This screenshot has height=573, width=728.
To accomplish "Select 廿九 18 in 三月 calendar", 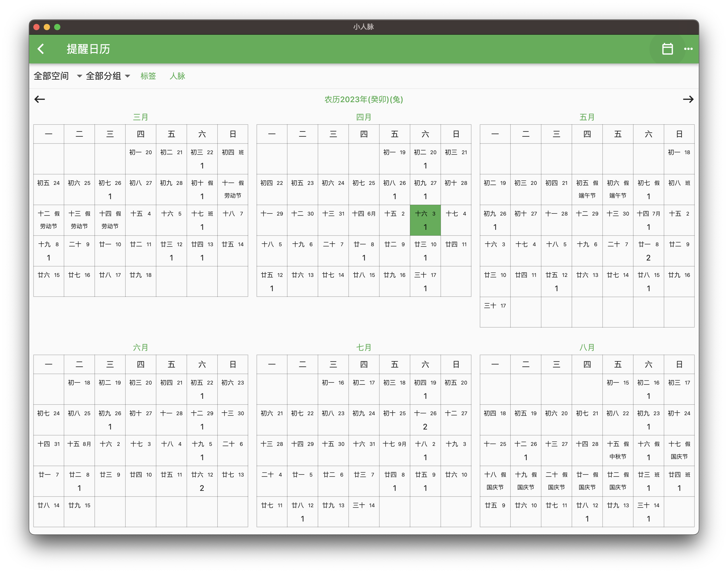I will 141,282.
